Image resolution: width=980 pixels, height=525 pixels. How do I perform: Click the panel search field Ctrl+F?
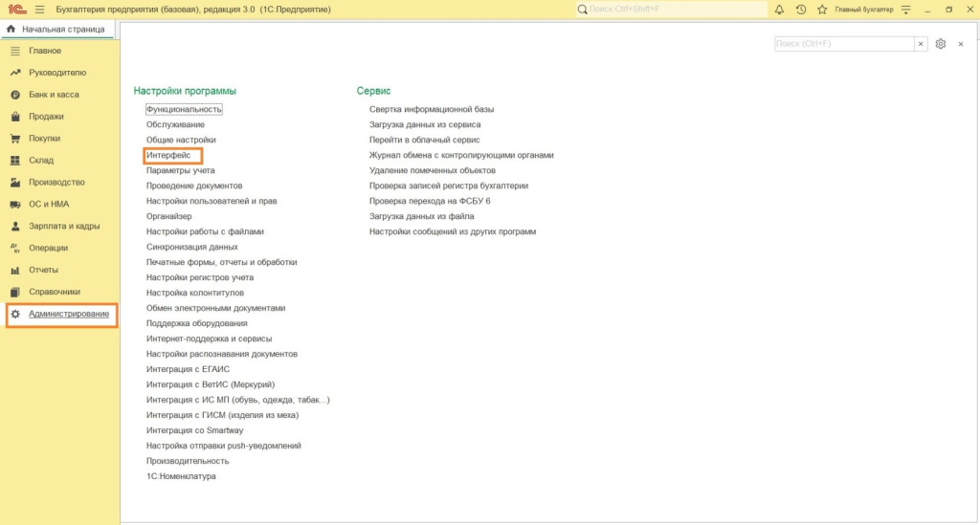coord(843,44)
